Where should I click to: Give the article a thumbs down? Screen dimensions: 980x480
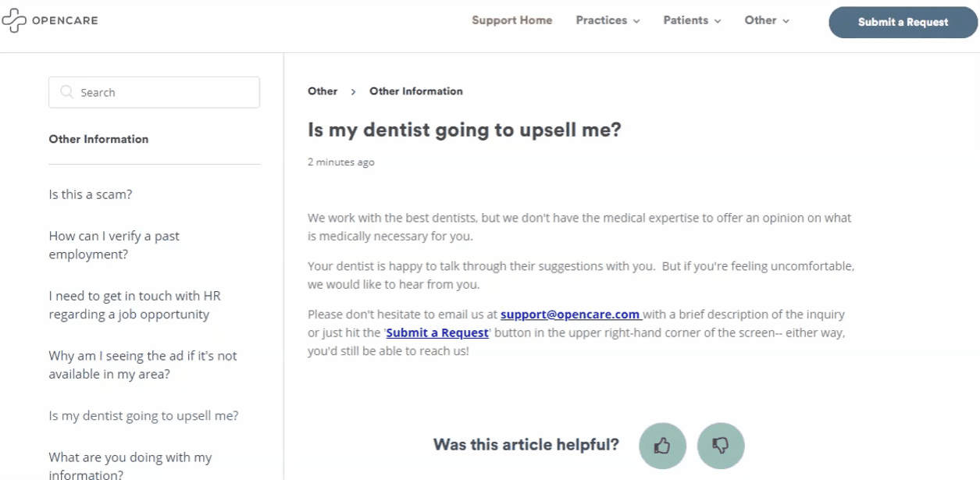click(721, 446)
